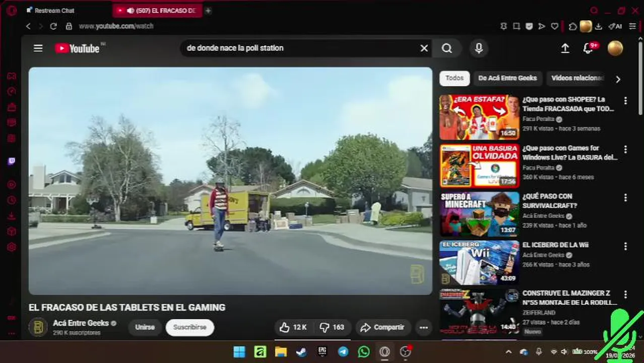Switch to the EL FRACASO DE browser tab
This screenshot has width=644, height=363.
[157, 11]
